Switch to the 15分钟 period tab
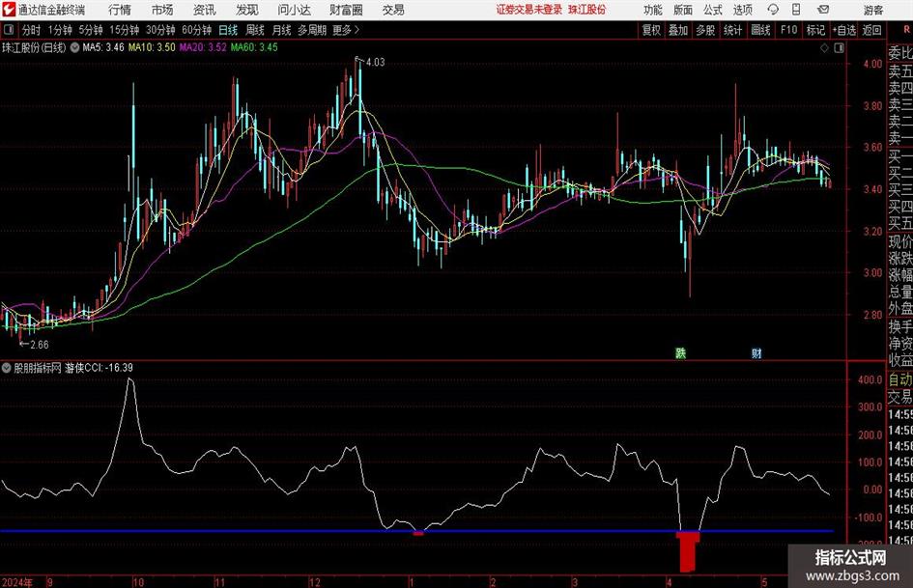The width and height of the screenshot is (913, 588). coord(125,30)
